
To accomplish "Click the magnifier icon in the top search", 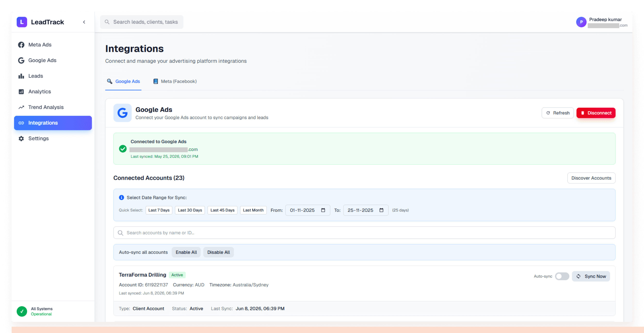I will (x=107, y=22).
